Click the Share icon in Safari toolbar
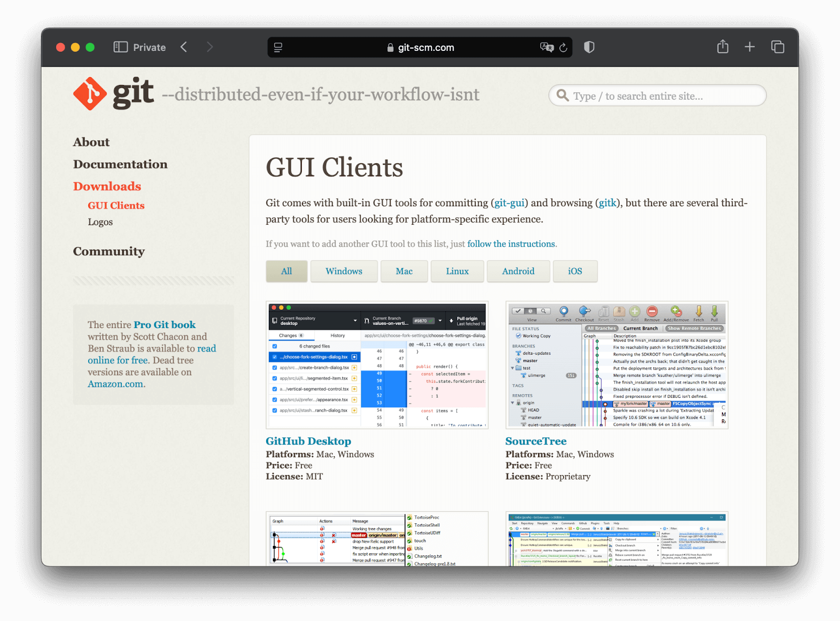 pos(723,47)
